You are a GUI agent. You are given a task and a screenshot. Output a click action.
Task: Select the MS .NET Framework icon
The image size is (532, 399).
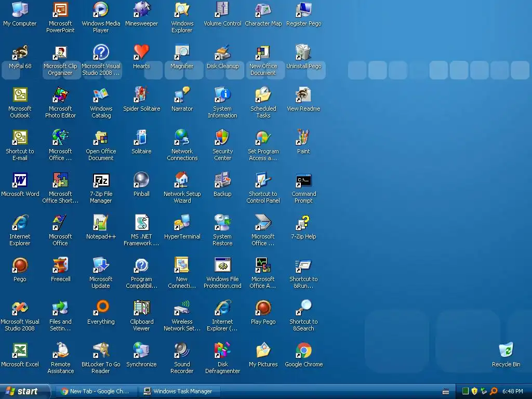click(141, 222)
